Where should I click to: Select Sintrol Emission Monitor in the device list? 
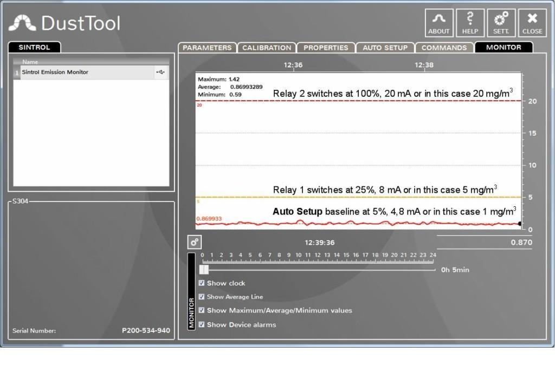click(x=91, y=72)
